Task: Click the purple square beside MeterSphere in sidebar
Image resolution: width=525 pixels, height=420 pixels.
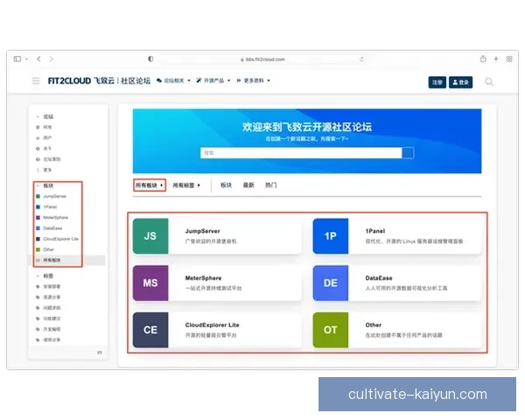Action: tap(38, 218)
